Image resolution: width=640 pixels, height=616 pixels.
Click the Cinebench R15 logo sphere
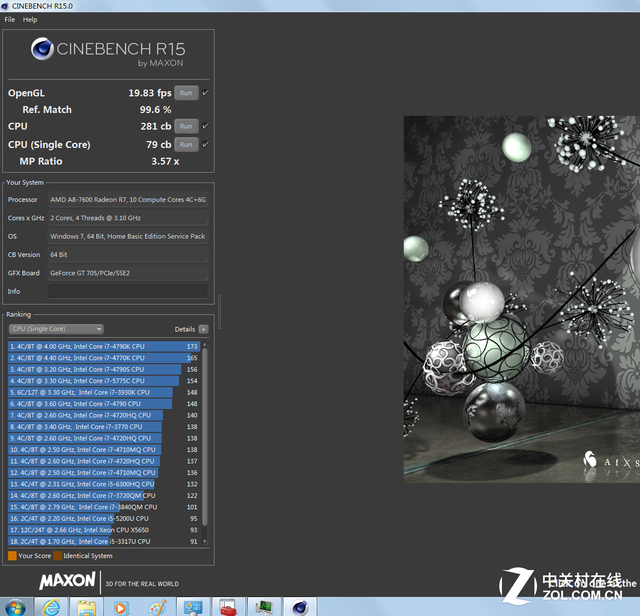(x=42, y=49)
